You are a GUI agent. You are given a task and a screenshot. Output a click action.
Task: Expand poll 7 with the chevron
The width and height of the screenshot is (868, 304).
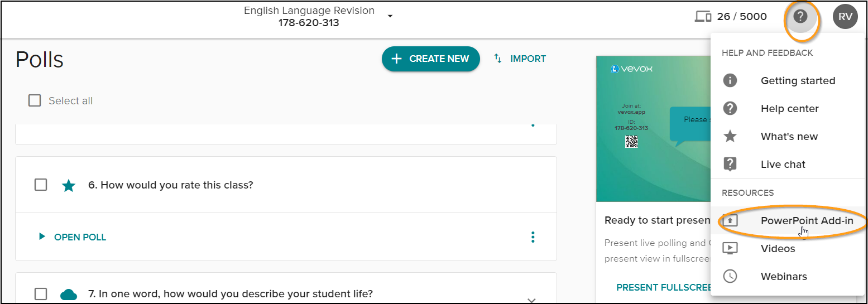pyautogui.click(x=532, y=300)
